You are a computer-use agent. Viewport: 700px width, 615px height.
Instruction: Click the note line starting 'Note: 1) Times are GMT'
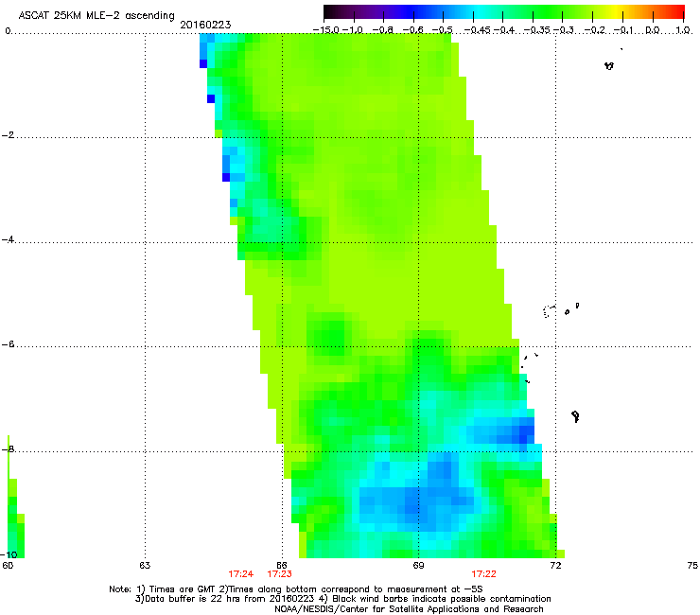pos(296,589)
